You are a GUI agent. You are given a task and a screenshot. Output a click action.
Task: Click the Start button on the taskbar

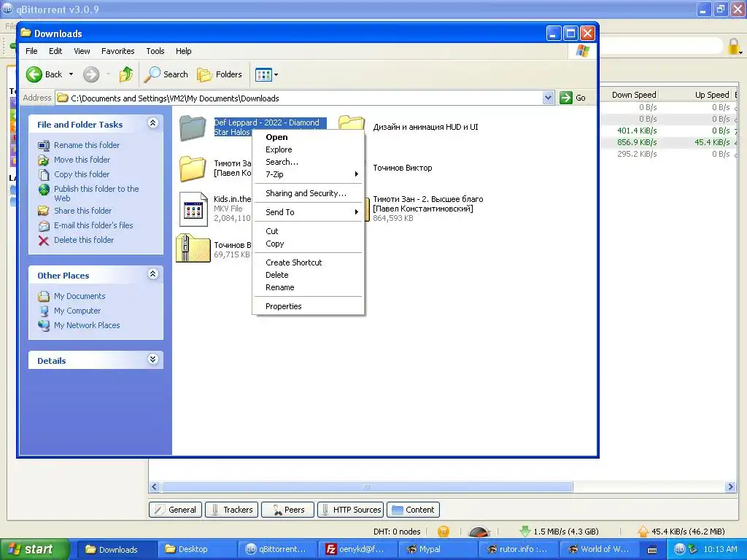(34, 549)
